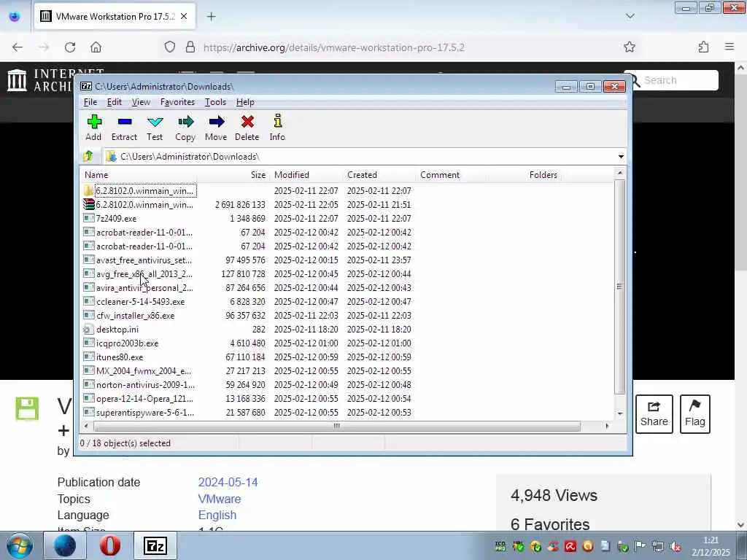Click the file list vertical scrollbar
Screen dimensions: 747x560
point(619,286)
